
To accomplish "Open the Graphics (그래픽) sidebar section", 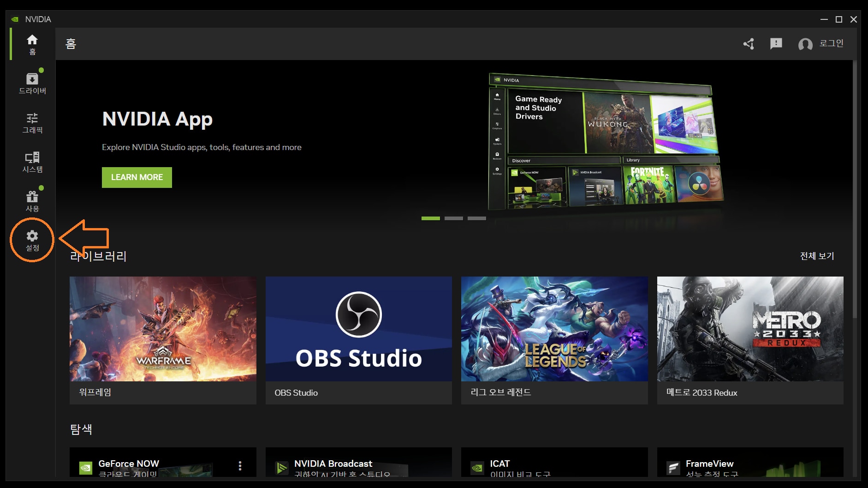I will pos(32,123).
